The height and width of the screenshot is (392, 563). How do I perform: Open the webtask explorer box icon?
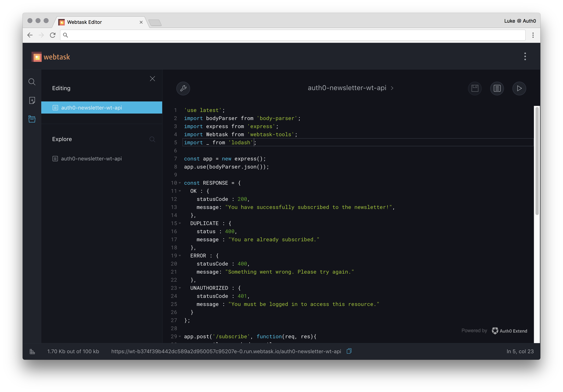tap(32, 119)
